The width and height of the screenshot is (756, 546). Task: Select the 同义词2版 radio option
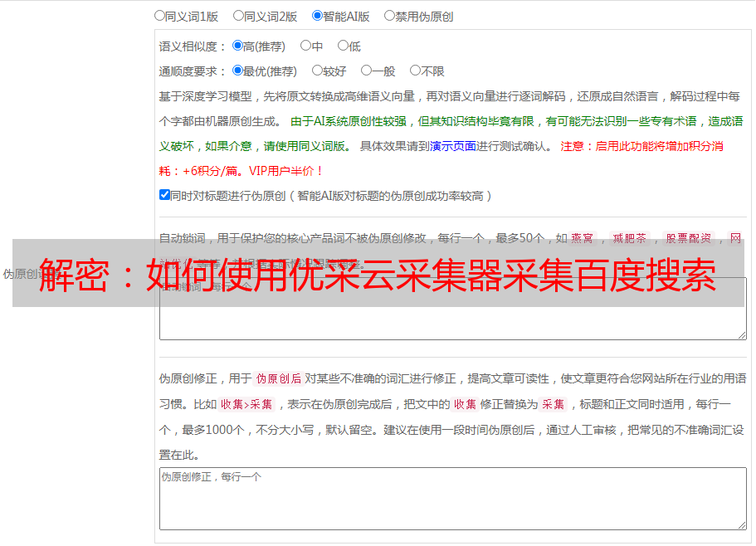(238, 16)
